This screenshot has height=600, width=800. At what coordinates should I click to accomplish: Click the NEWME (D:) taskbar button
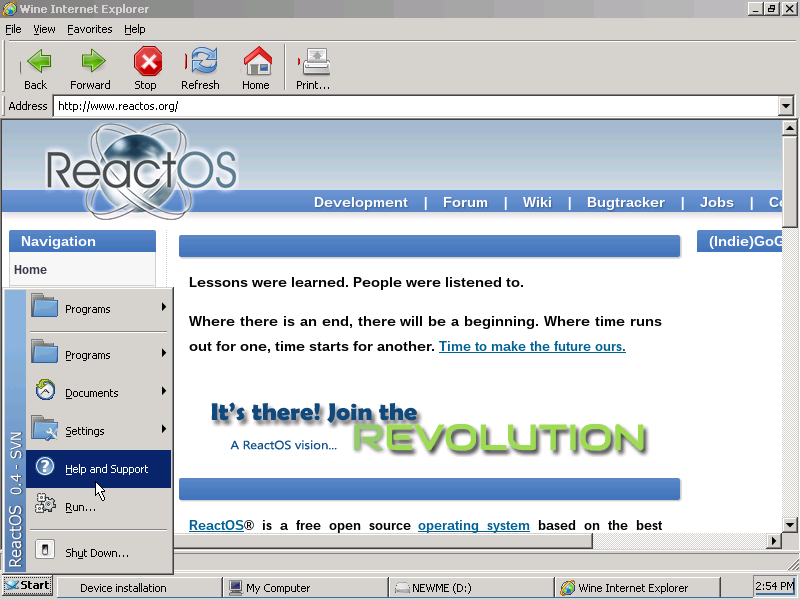click(x=471, y=588)
